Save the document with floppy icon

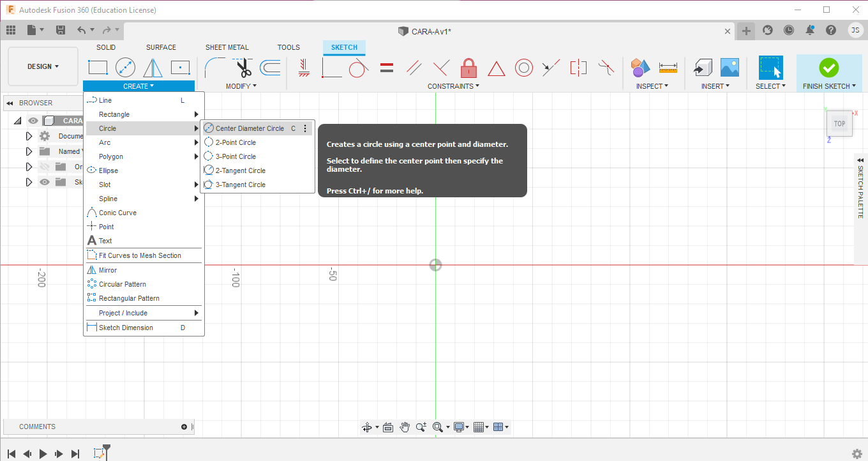61,30
